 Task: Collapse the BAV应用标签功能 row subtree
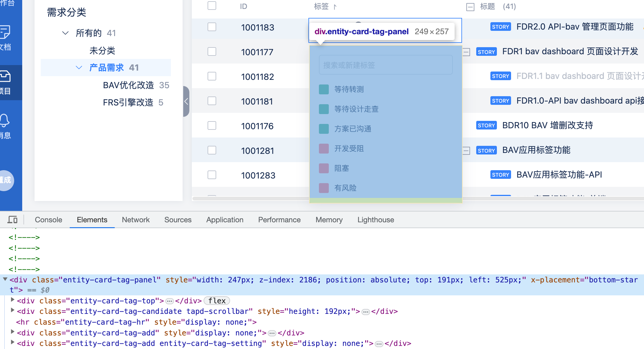click(x=466, y=150)
